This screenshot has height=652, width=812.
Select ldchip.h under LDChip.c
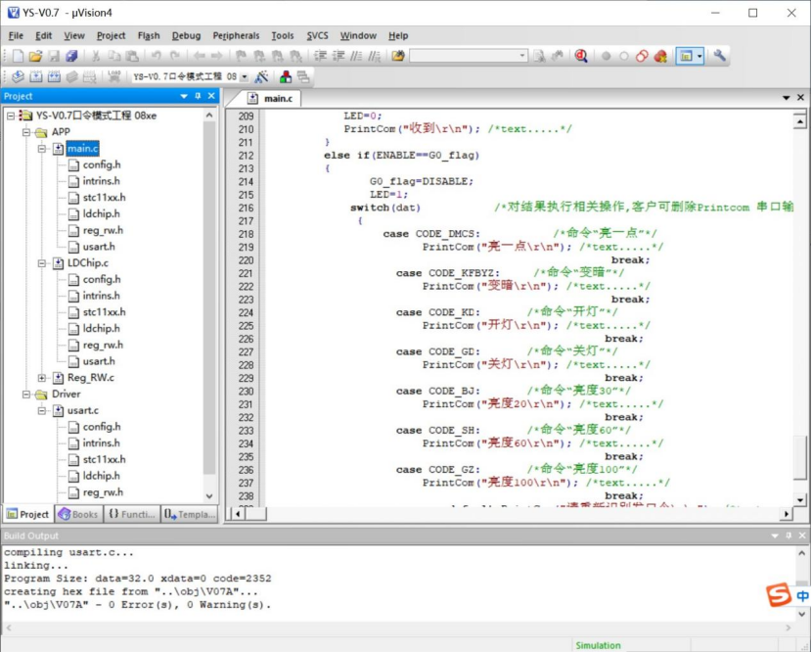pos(101,329)
